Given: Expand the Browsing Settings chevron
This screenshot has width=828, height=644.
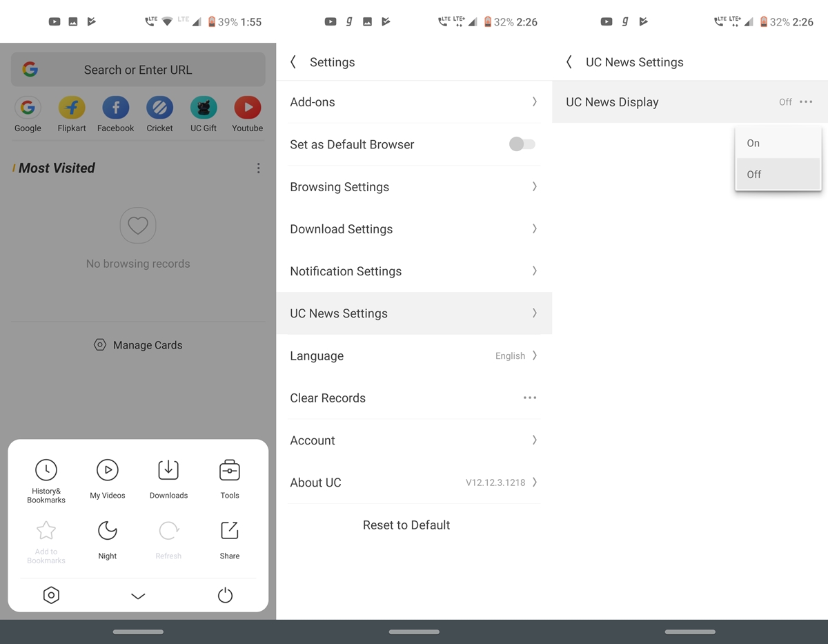Looking at the screenshot, I should pyautogui.click(x=535, y=187).
